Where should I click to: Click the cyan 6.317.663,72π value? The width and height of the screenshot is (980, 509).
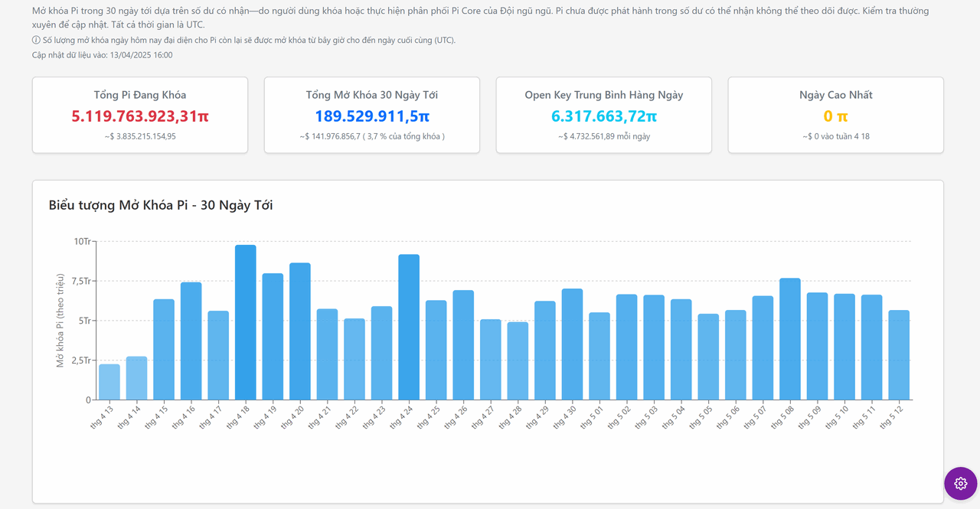click(x=604, y=116)
